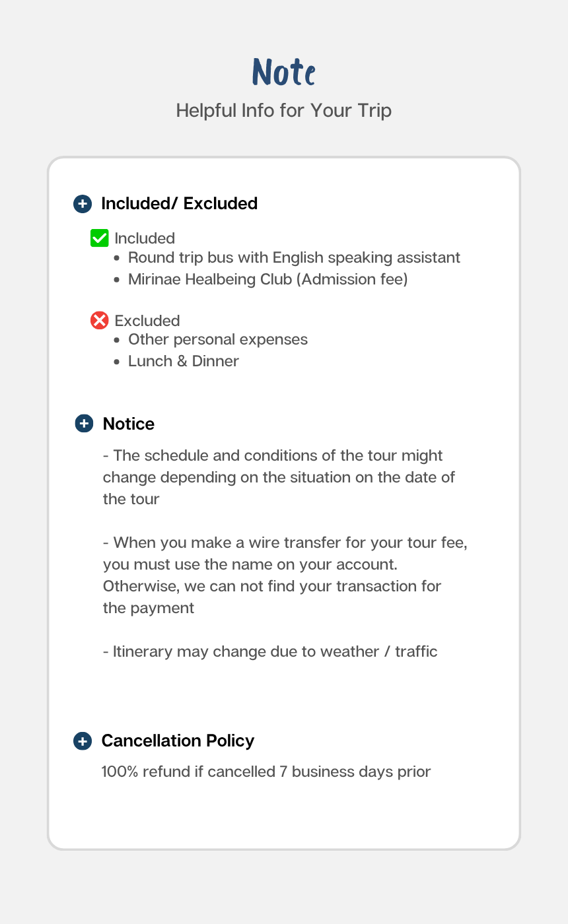Click the Included label text

tap(145, 238)
